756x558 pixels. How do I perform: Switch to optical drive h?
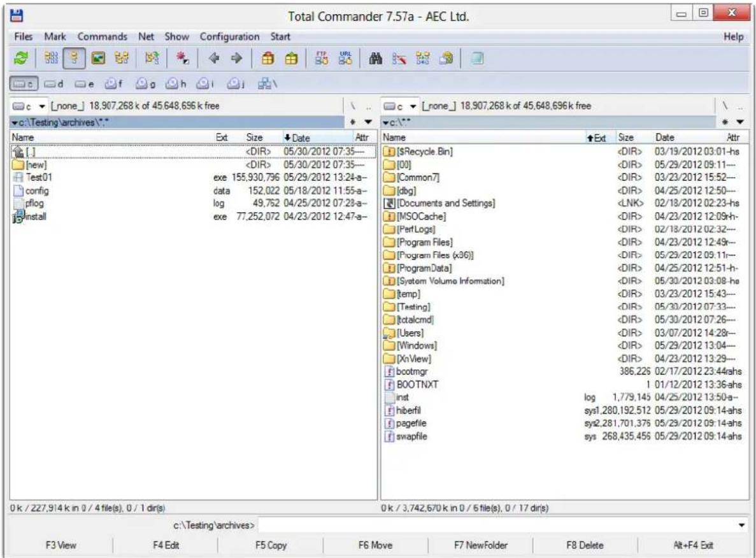tap(176, 84)
